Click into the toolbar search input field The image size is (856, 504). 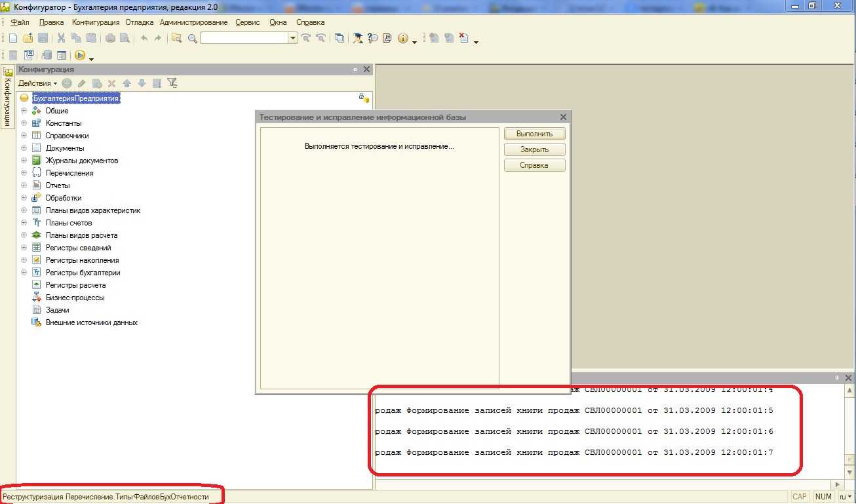point(244,39)
